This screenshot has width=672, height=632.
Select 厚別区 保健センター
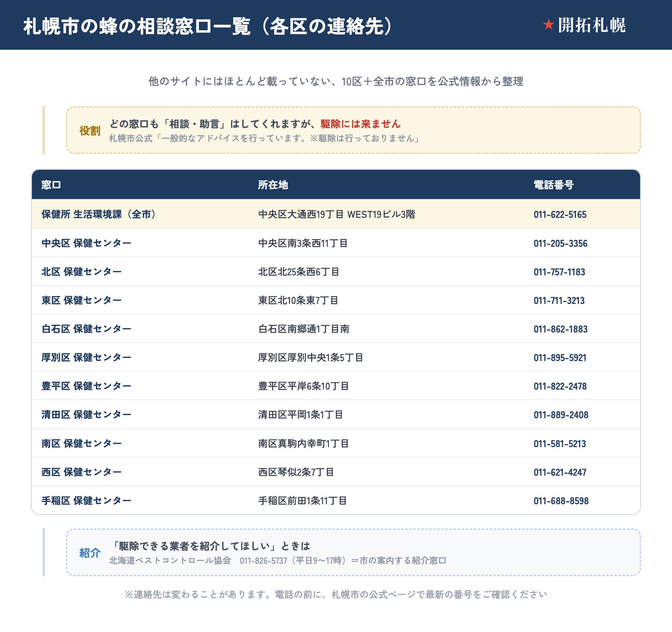pos(86,357)
